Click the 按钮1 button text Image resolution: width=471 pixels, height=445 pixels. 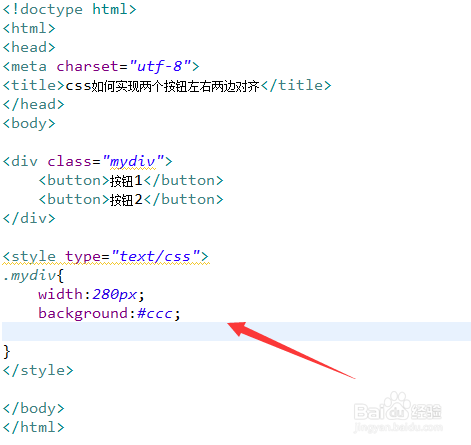point(126,181)
